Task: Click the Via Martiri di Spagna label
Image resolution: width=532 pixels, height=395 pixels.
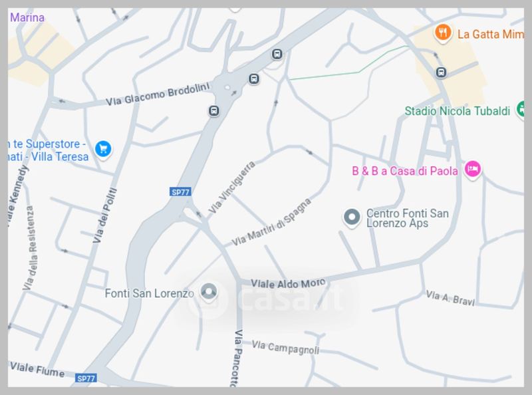Action: click(x=271, y=222)
